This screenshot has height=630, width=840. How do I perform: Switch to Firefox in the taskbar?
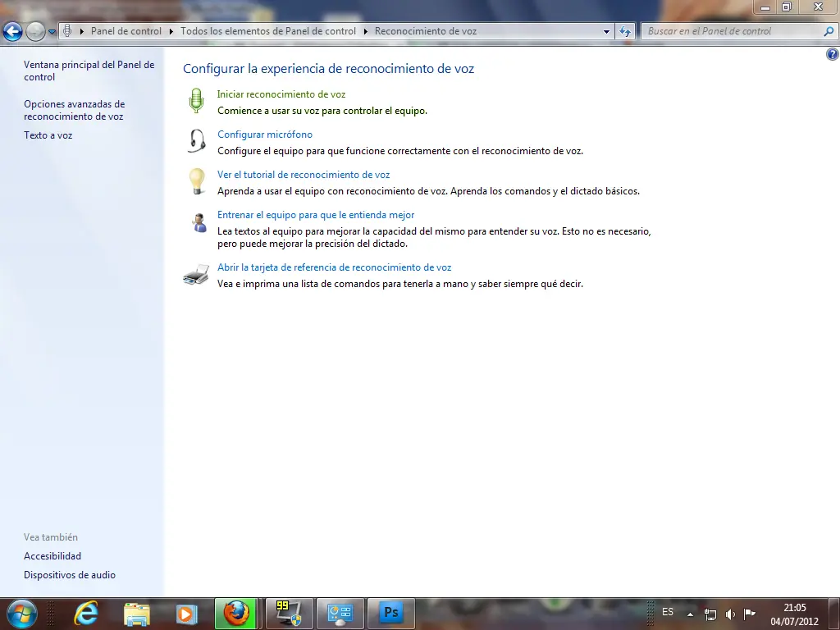(236, 614)
